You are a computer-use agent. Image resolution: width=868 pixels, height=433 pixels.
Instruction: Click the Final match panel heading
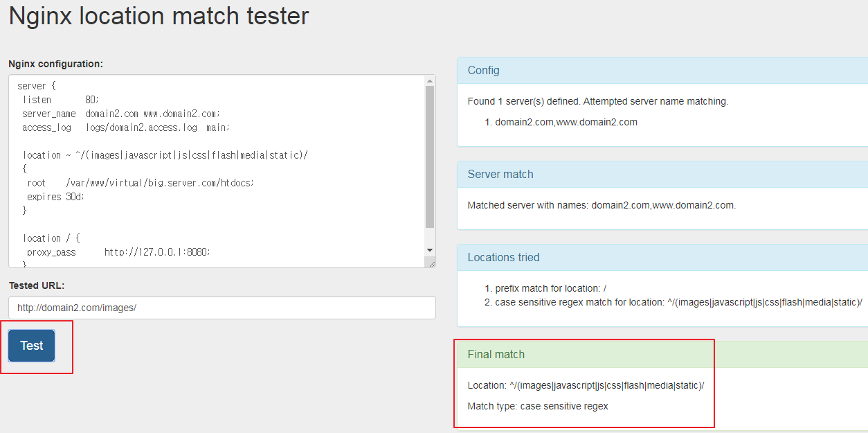pyautogui.click(x=496, y=355)
